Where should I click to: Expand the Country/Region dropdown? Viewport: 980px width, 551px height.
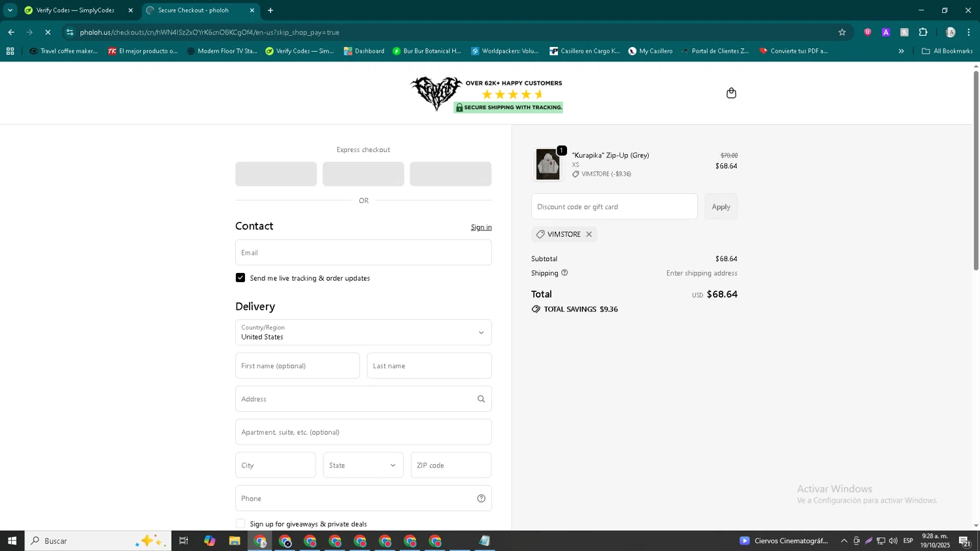[x=363, y=332]
